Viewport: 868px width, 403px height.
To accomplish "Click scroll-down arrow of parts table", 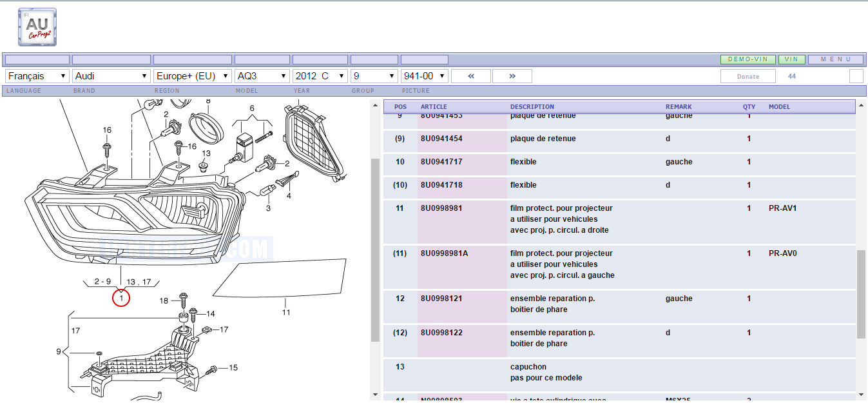I will (862, 394).
